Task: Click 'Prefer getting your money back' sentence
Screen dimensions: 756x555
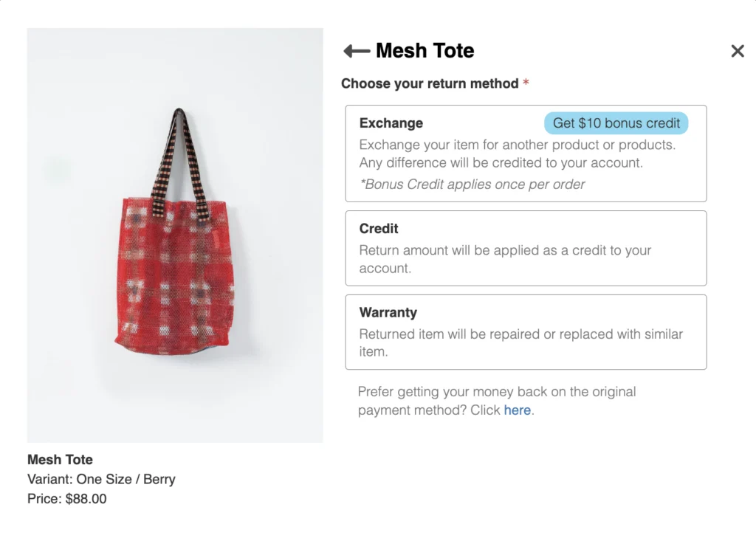Action: click(x=497, y=401)
